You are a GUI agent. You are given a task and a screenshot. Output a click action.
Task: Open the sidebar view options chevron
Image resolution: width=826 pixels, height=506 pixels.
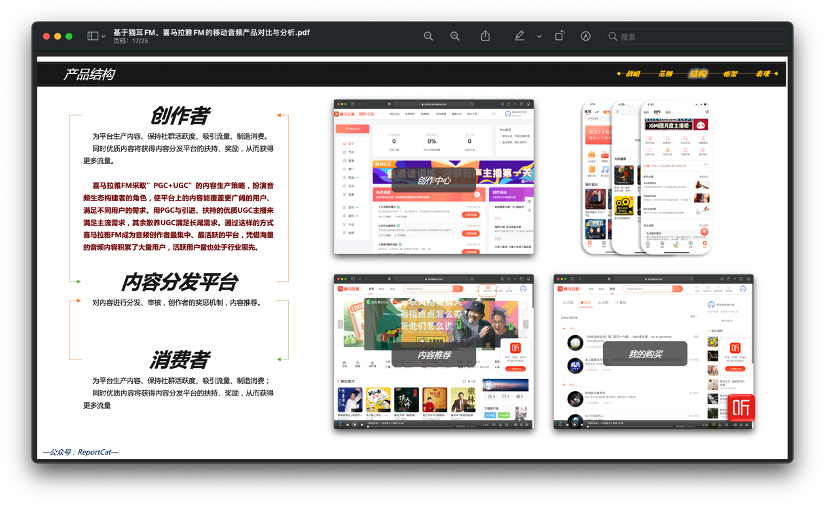103,36
